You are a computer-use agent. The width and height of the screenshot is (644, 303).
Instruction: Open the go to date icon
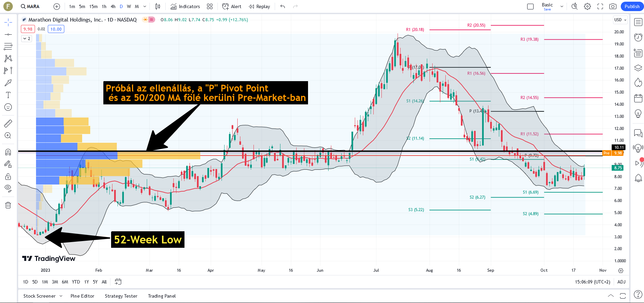[x=118, y=282]
